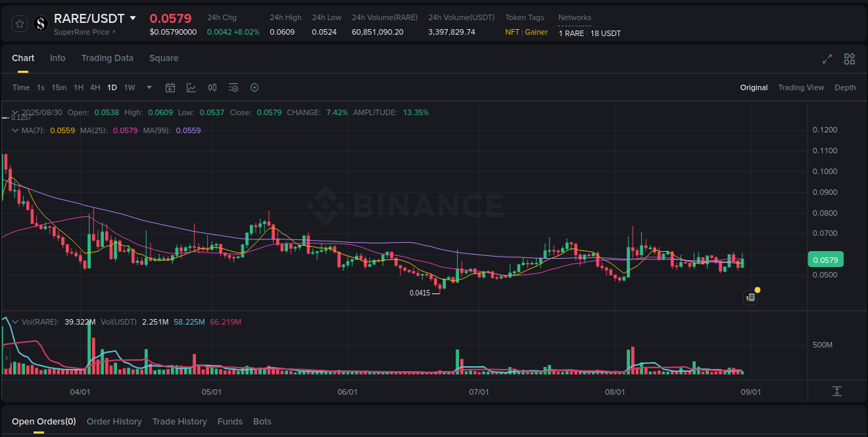Open the Order History tab
Screen dimensions: 868x437
(x=114, y=421)
